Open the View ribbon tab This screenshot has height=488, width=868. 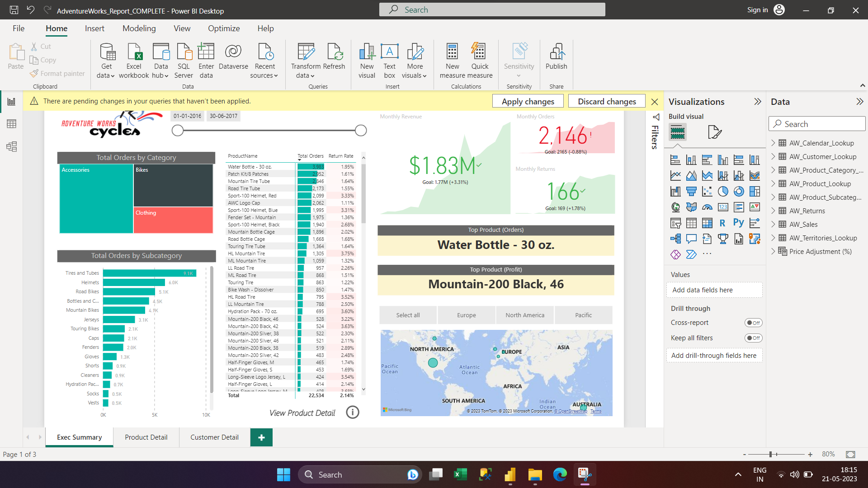click(x=182, y=28)
